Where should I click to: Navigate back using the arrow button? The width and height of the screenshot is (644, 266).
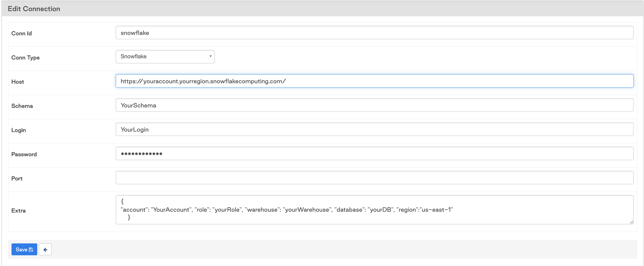pyautogui.click(x=45, y=249)
